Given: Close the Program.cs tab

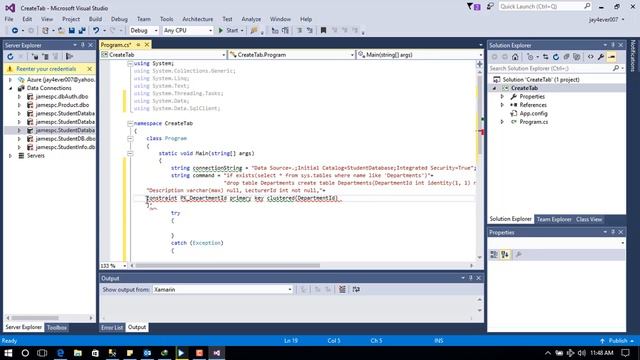Looking at the screenshot, I should pos(147,44).
